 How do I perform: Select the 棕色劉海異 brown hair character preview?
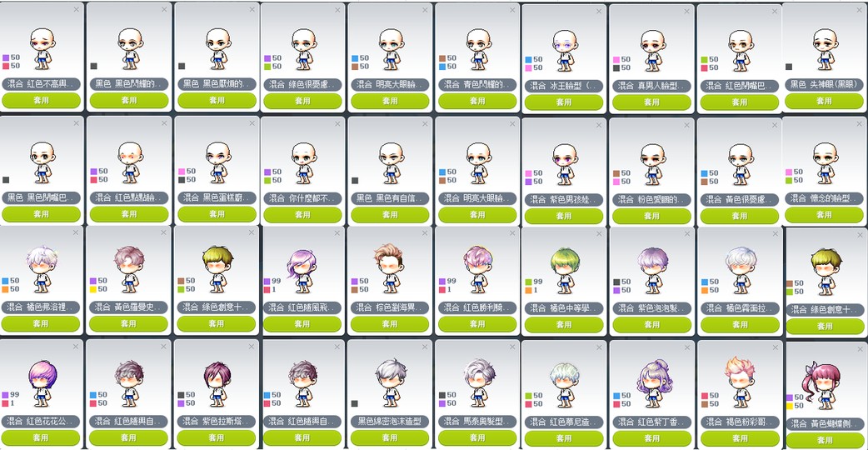point(390,268)
